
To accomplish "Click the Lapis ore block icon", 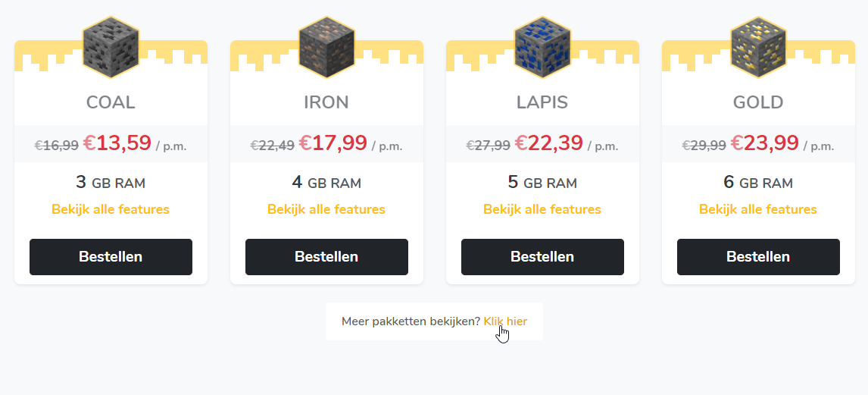I will click(x=542, y=47).
